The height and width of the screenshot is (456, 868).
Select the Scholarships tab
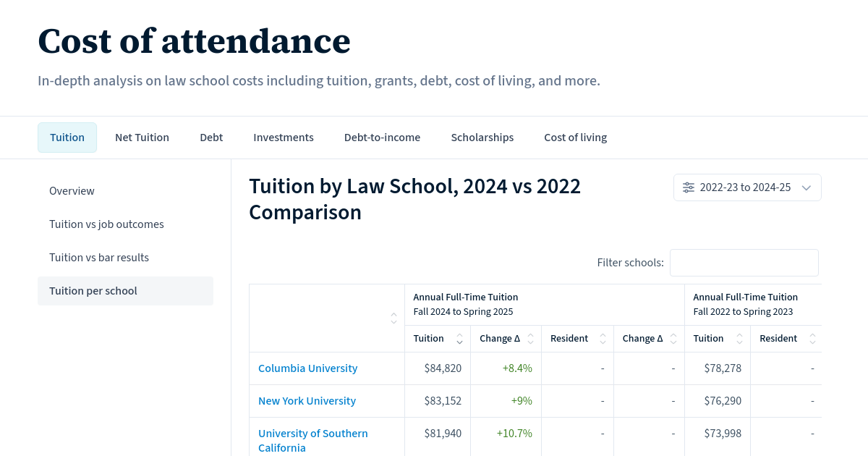[482, 138]
